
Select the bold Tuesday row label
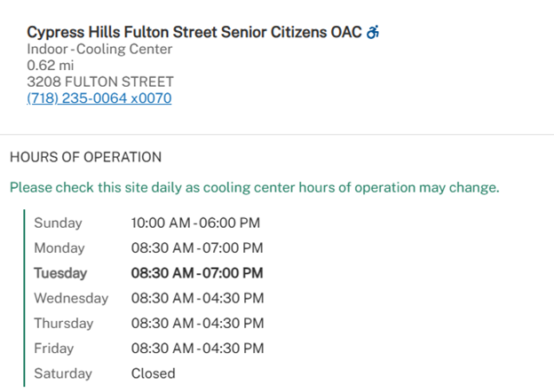tap(61, 273)
